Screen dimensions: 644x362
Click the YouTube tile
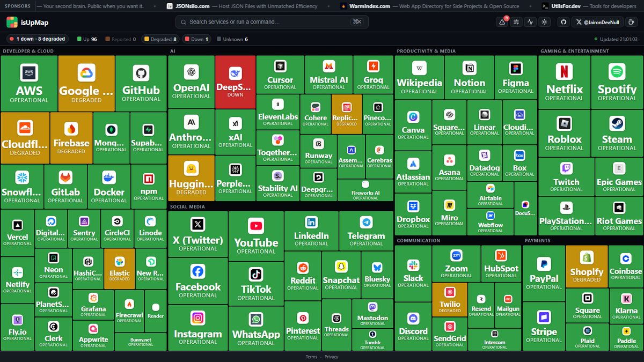(x=256, y=235)
